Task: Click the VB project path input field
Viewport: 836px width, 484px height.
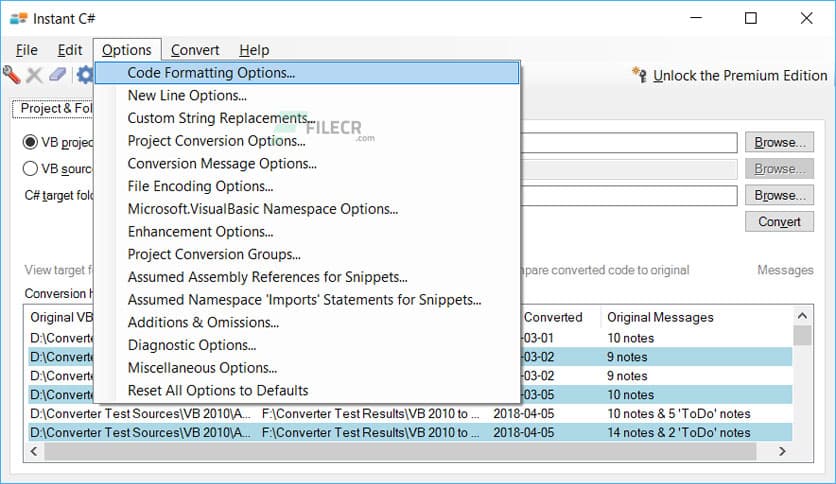Action: coord(629,142)
